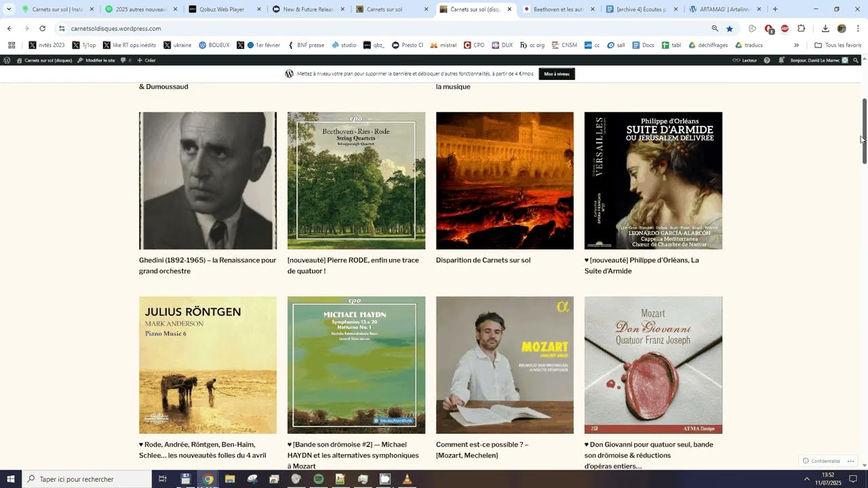
Task: Open the Chrome profile avatar menu
Action: (x=842, y=28)
